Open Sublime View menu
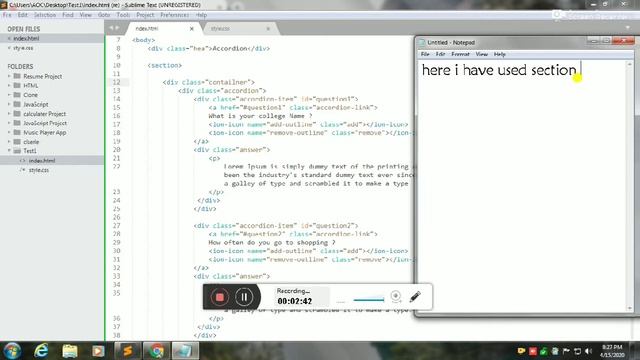Screen dimensions: 640x360 [85, 15]
